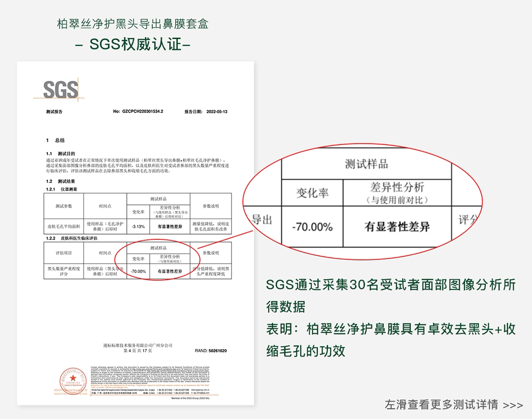Click subsection '1.1 测试目的'
The height and width of the screenshot is (419, 532).
coord(61,154)
